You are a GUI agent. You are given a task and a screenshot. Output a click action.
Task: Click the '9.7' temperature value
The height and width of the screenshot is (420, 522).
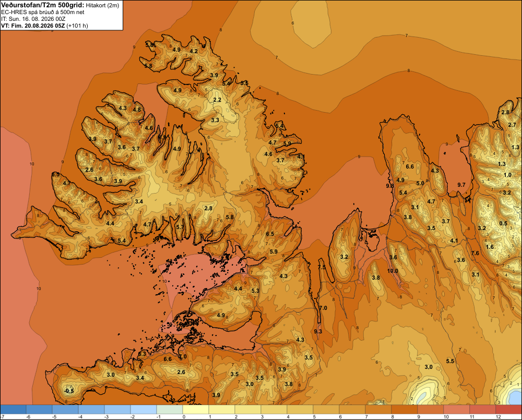[461, 185]
